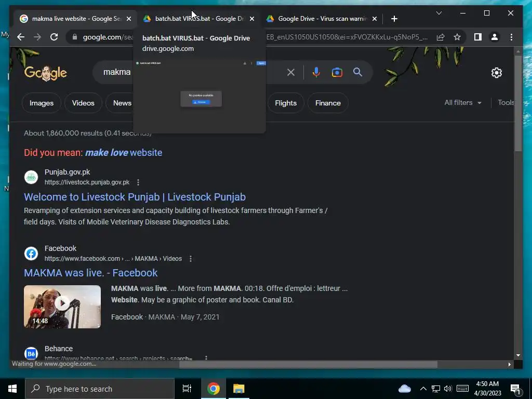This screenshot has height=399, width=532.
Task: Click the Behance favicon in results
Action: click(31, 354)
